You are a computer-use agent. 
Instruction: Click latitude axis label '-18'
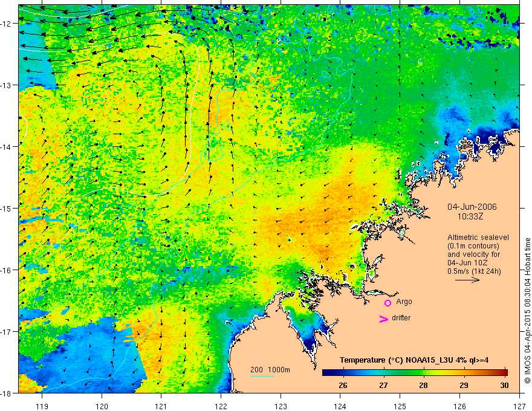(x=6, y=393)
